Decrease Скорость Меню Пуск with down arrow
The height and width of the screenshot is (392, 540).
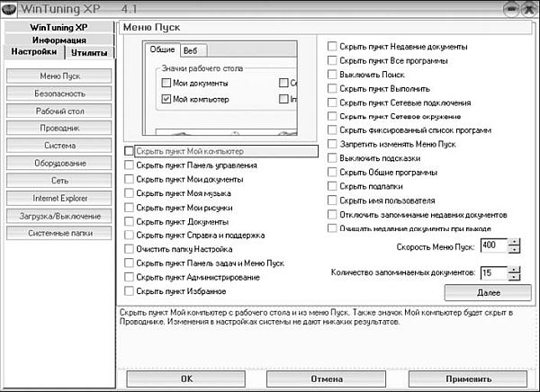(514, 250)
